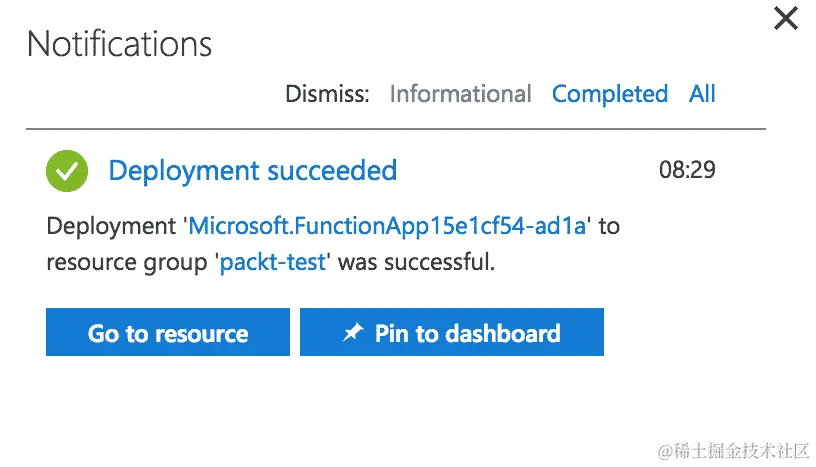Click the 08:29 notification timestamp

coord(687,170)
